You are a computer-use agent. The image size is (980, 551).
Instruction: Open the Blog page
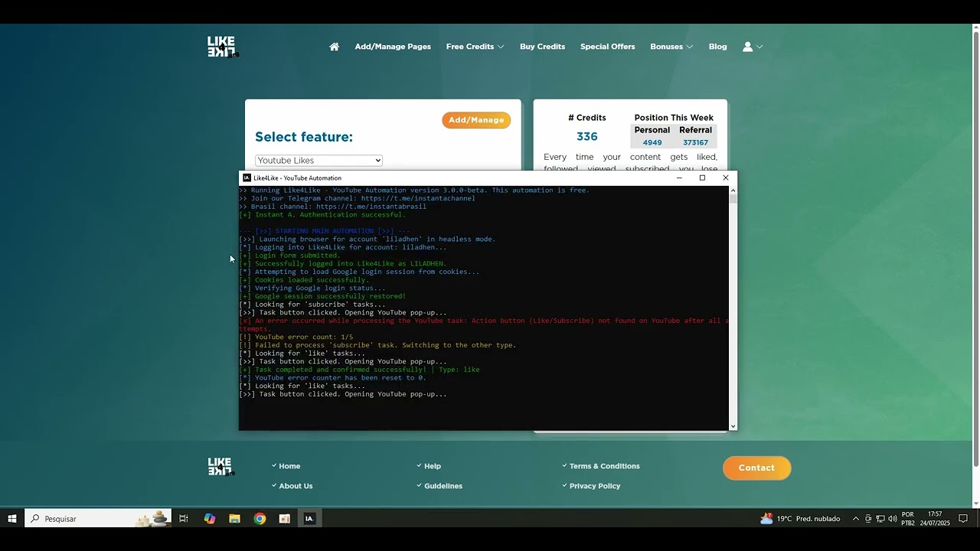click(717, 47)
